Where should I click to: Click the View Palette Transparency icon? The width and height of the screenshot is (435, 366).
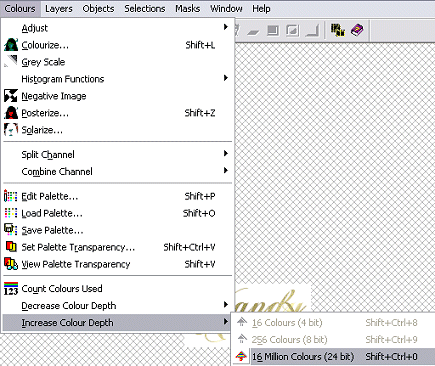point(11,264)
